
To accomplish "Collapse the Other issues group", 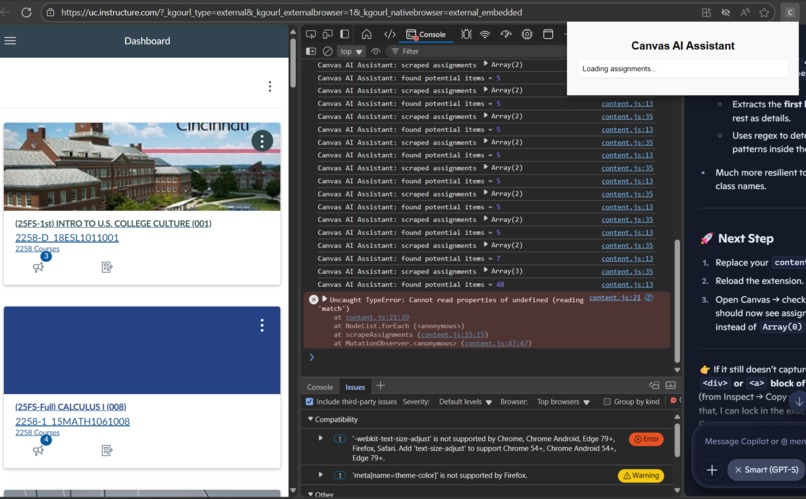I will [310, 494].
